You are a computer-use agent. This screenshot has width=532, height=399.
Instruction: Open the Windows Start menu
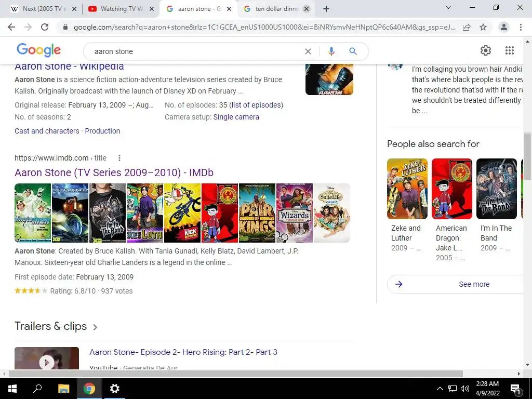pos(12,389)
